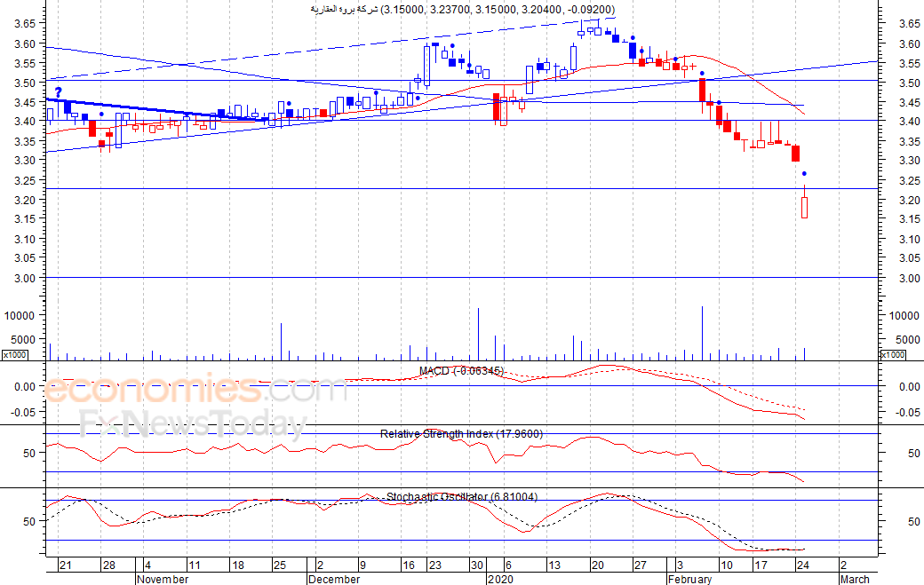The width and height of the screenshot is (924, 585).
Task: Click the x1000 multiplier box on right axis
Action: click(893, 355)
